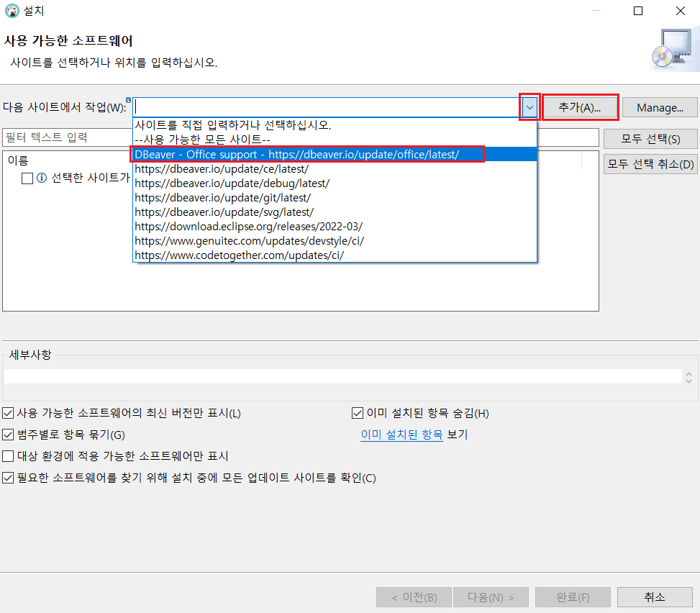Viewport: 700px width, 613px height.
Task: Open the 이미 설치된 항목 link
Action: pyautogui.click(x=401, y=435)
